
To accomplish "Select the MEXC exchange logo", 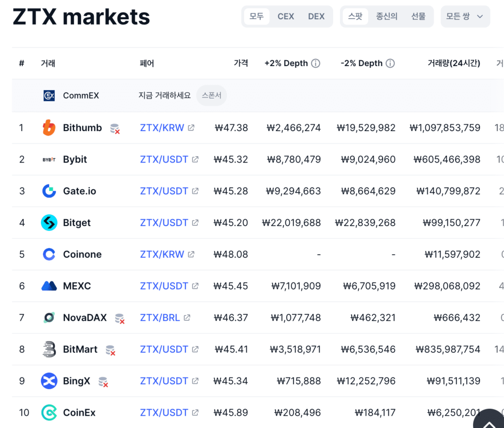I will point(49,286).
